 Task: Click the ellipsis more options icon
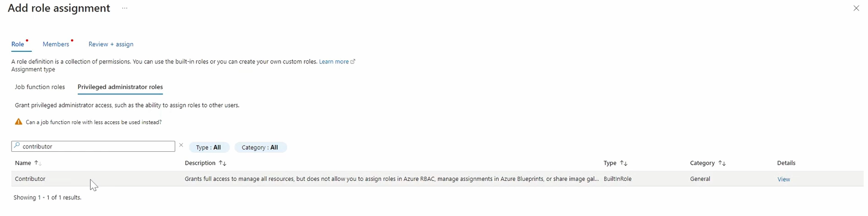click(x=125, y=9)
